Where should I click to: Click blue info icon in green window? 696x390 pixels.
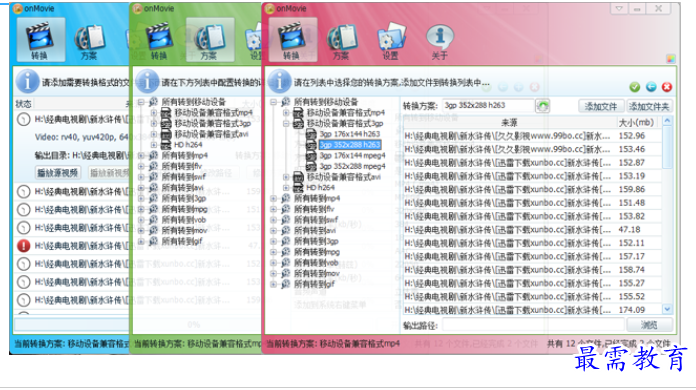pos(146,82)
